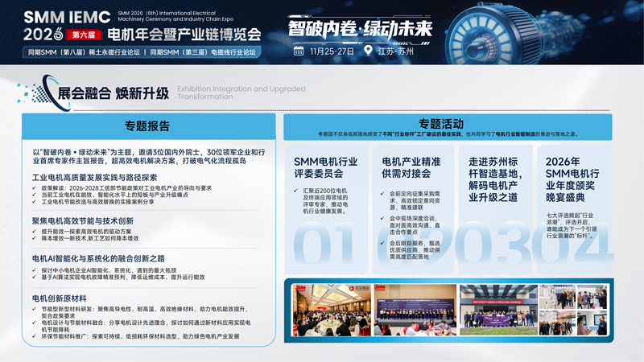Click the 电机年会暨产业链博览会 title
The image size is (644, 362).
tap(184, 35)
